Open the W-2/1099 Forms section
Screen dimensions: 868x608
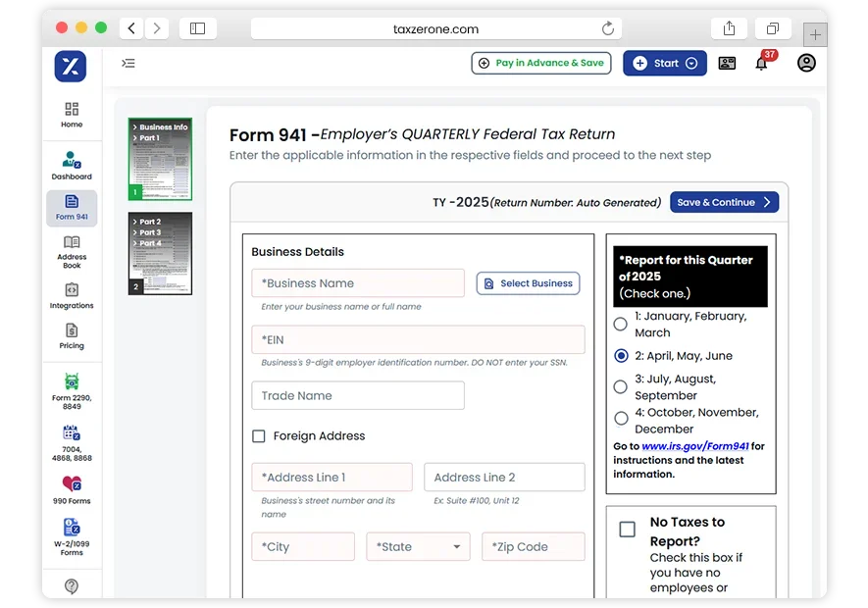[x=71, y=537]
